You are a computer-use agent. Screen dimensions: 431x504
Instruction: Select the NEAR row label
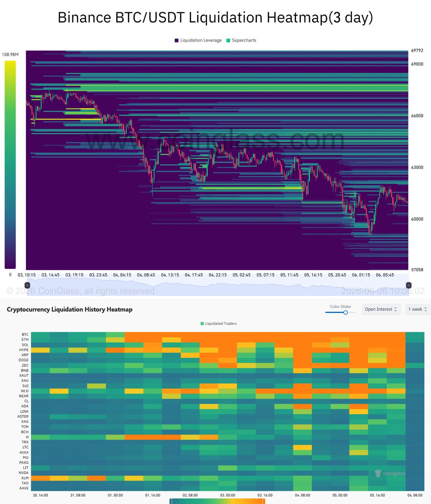24,396
